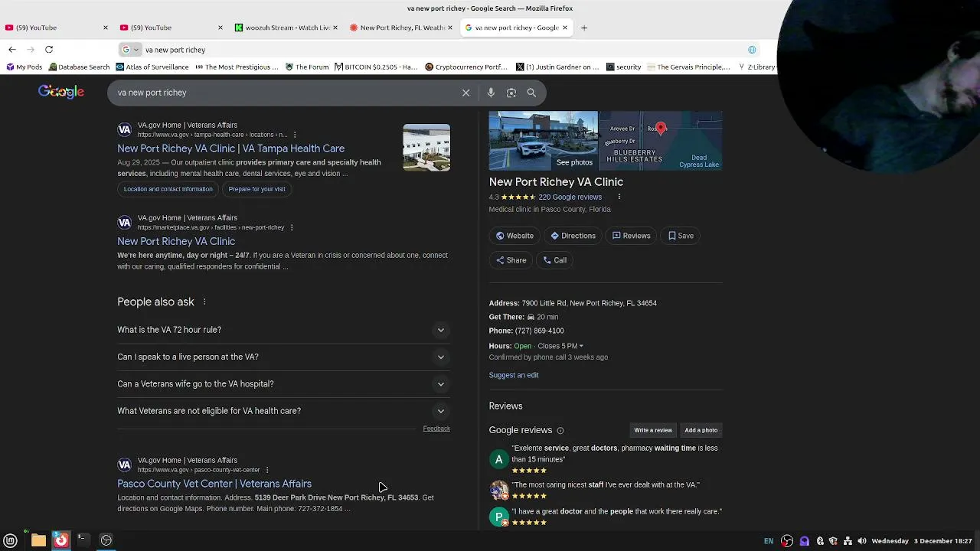This screenshot has height=551, width=980.
Task: Search by image with the camera lens icon
Action: click(x=511, y=93)
